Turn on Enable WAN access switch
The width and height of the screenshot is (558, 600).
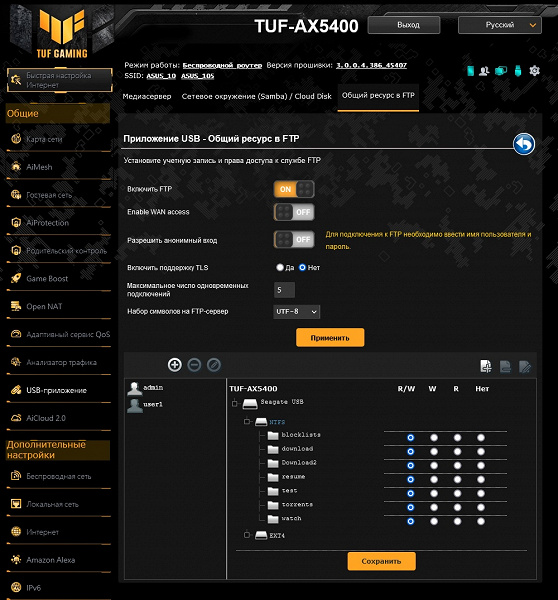pos(294,212)
